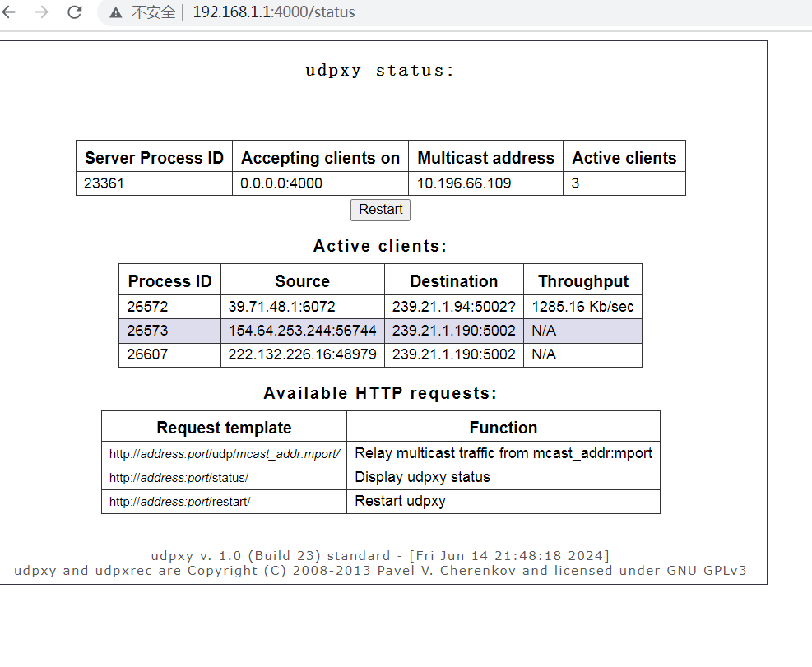Click the address bar URL 192.168.1.1:4000/status

coord(274,13)
